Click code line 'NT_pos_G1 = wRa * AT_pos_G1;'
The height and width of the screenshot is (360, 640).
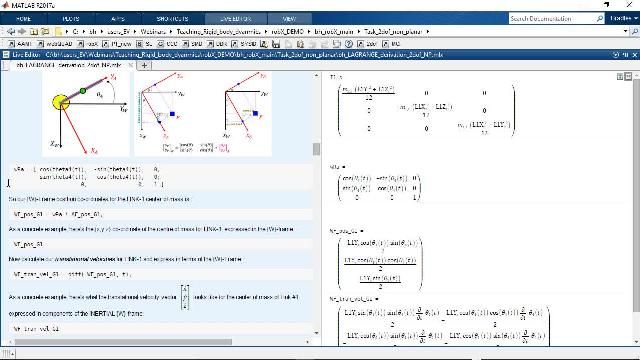[x=162, y=214]
